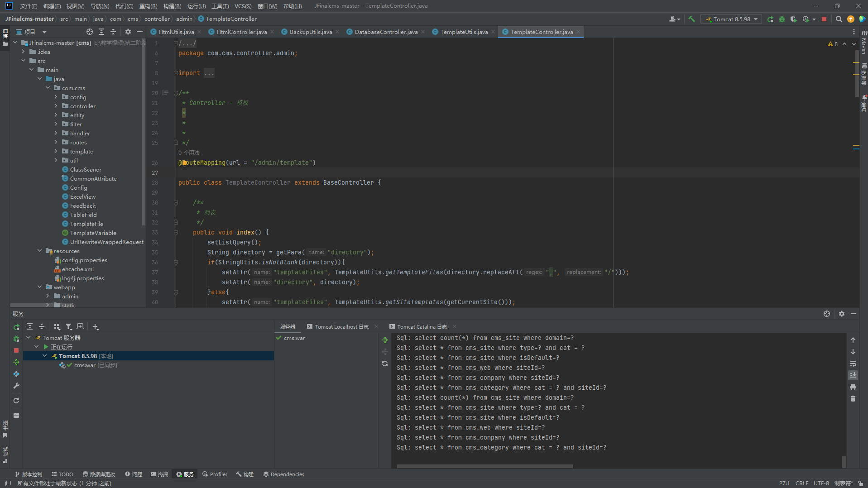The width and height of the screenshot is (868, 488).
Task: Expand all nodes in the Project tree
Action: pyautogui.click(x=101, y=32)
